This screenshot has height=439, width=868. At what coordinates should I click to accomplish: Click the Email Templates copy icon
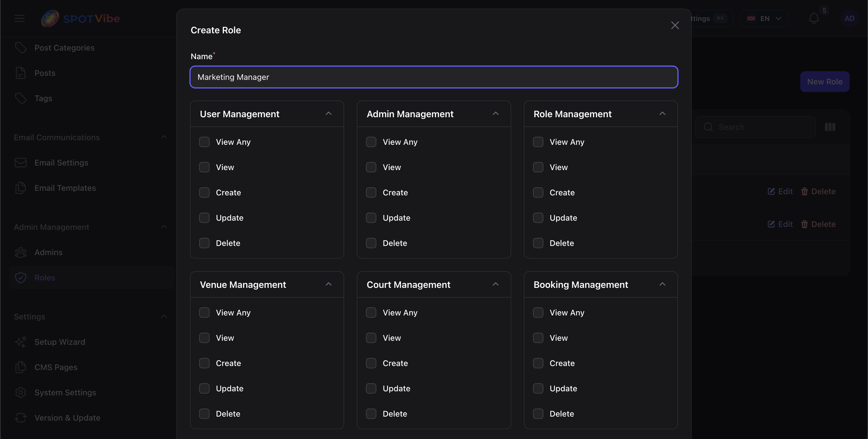[x=21, y=188]
